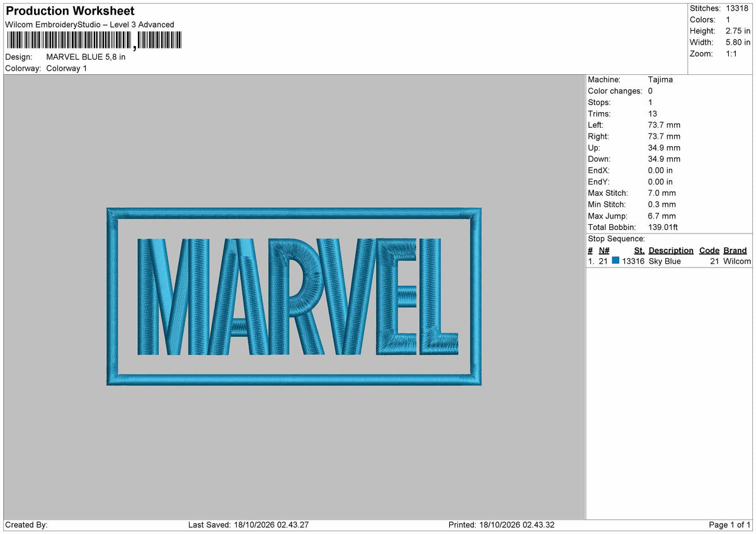Viewport: 756px width, 534px height.
Task: Select the Machine value 'Tajima'
Action: point(660,79)
